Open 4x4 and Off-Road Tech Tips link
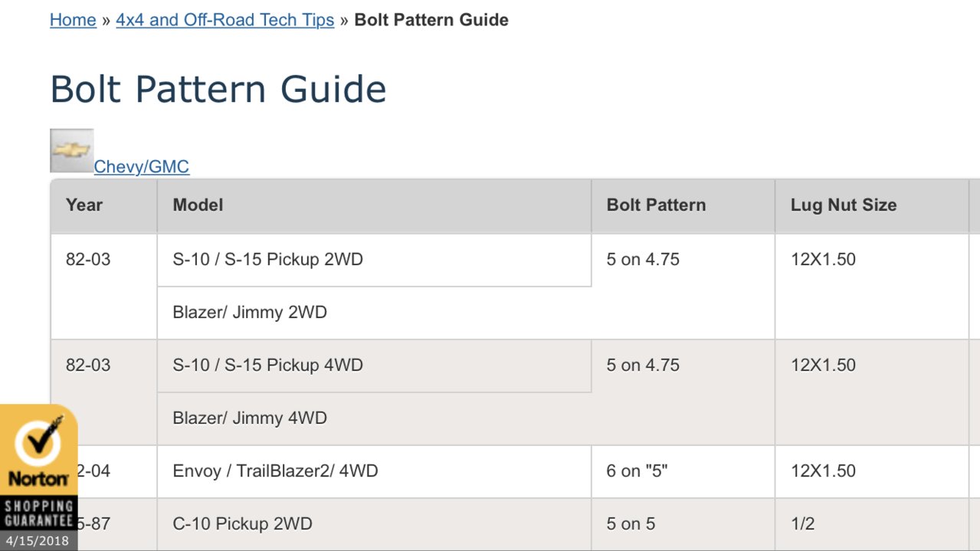The image size is (980, 551). click(x=225, y=20)
